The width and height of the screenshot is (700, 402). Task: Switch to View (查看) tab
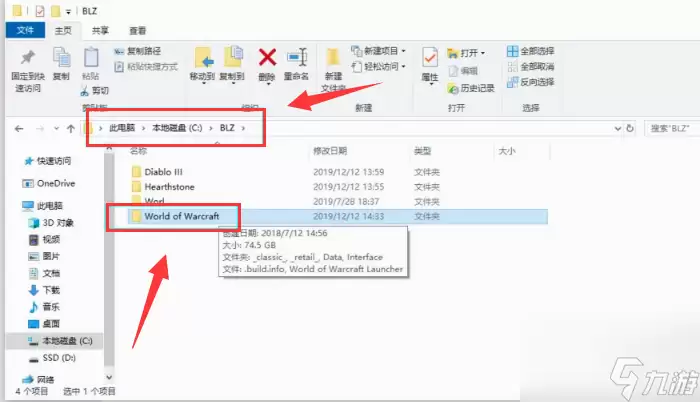138,30
